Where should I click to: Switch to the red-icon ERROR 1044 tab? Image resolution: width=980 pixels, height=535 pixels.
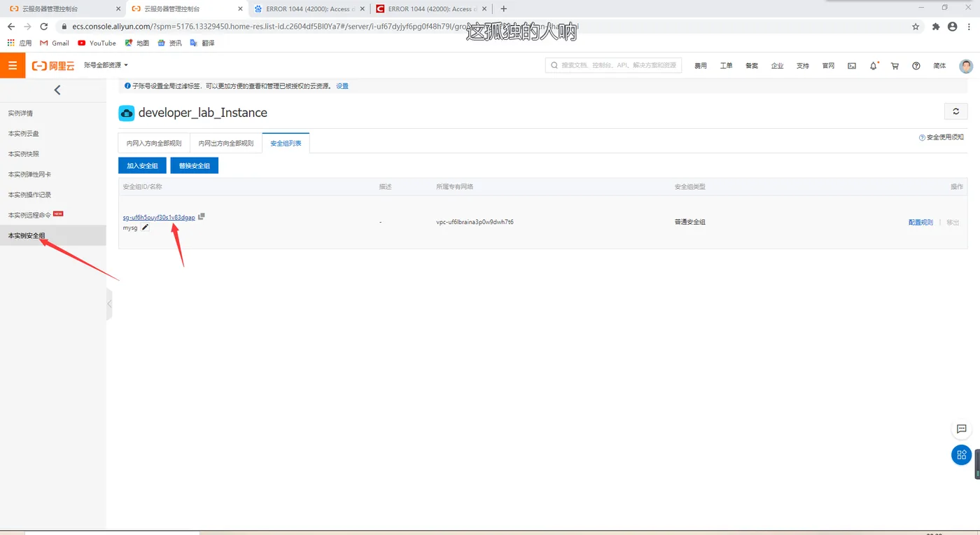coord(430,9)
